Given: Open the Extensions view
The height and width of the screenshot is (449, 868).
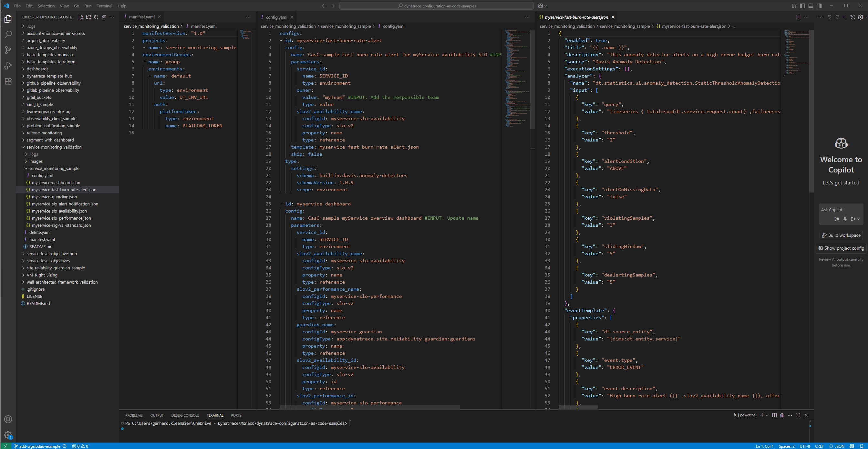Looking at the screenshot, I should pyautogui.click(x=8, y=81).
